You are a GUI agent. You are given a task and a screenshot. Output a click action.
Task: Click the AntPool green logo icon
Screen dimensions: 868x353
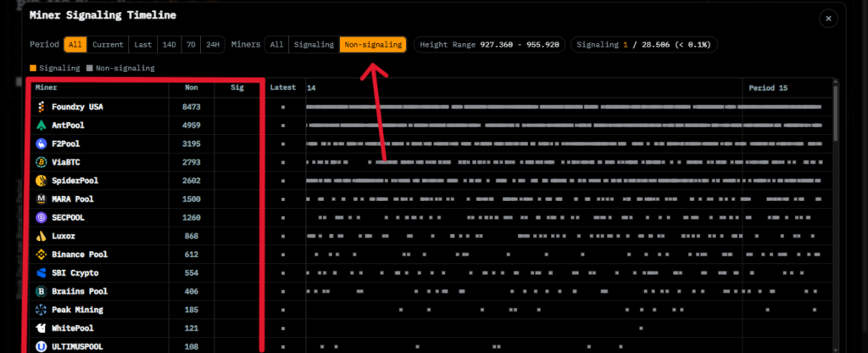(41, 126)
